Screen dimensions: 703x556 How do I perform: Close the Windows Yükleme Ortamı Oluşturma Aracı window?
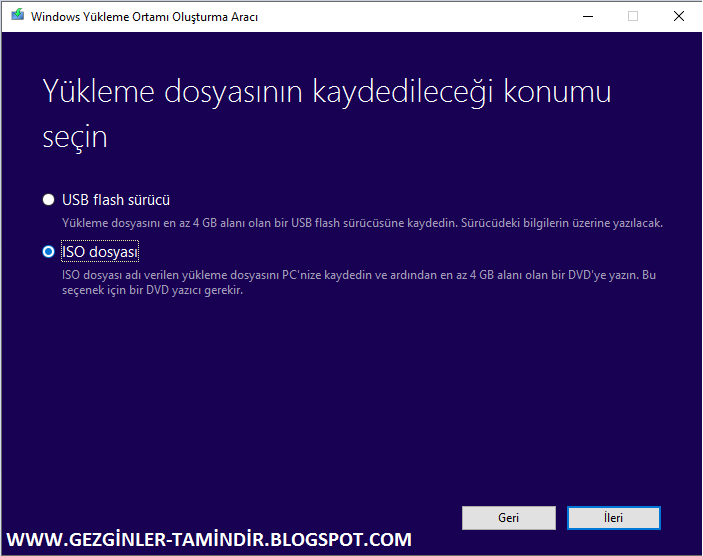click(x=679, y=17)
